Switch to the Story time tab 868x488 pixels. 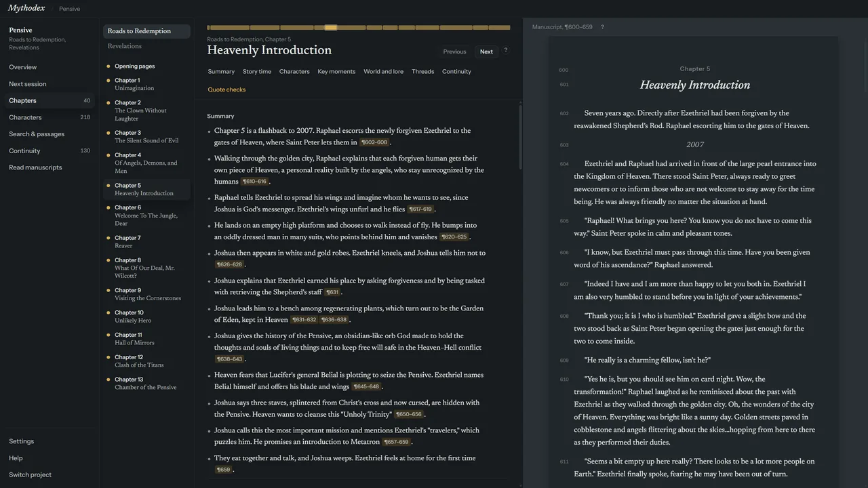(x=257, y=71)
